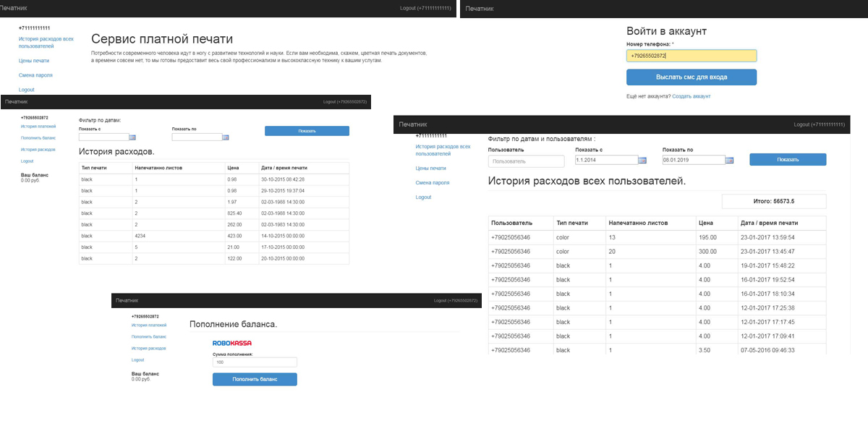Open calendar icon beside the 1.1.2014 date field
The height and width of the screenshot is (434, 868).
pyautogui.click(x=642, y=160)
